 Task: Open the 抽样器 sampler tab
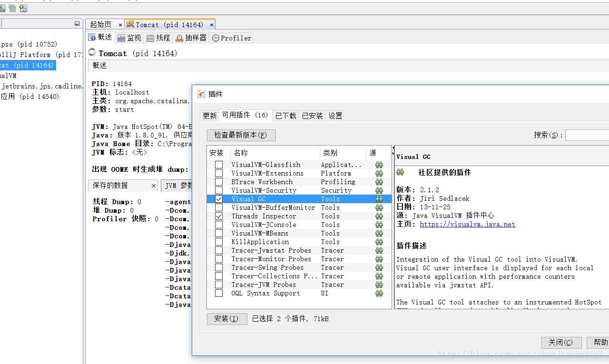191,38
